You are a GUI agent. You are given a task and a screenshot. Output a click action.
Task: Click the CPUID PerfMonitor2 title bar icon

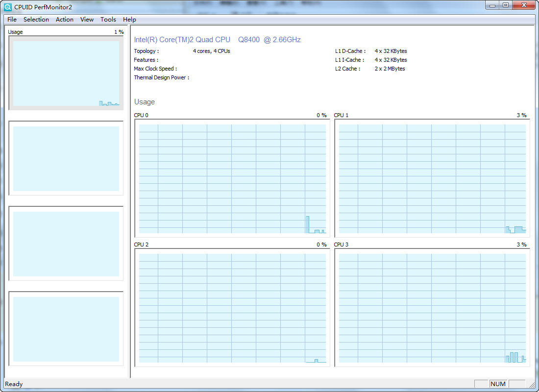(8, 6)
